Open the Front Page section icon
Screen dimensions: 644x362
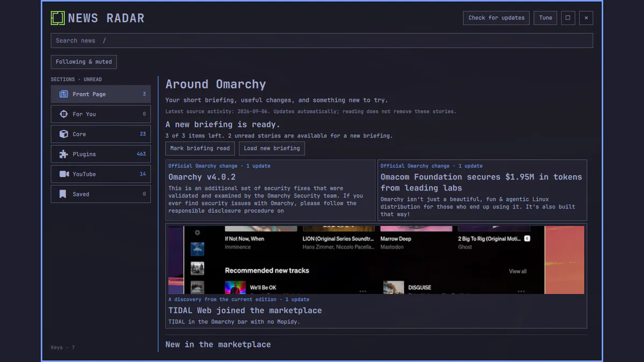click(63, 94)
